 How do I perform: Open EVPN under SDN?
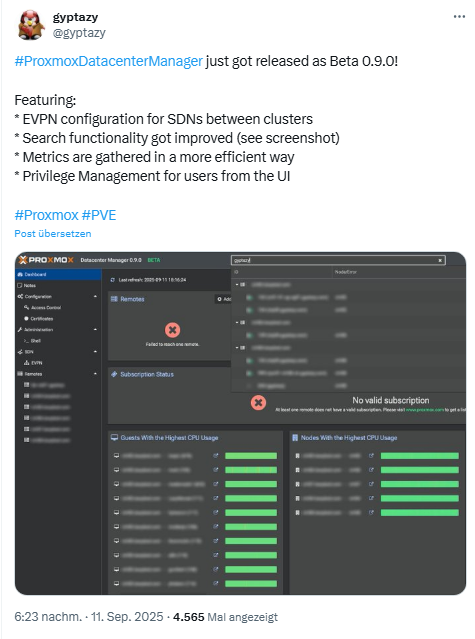click(x=33, y=362)
